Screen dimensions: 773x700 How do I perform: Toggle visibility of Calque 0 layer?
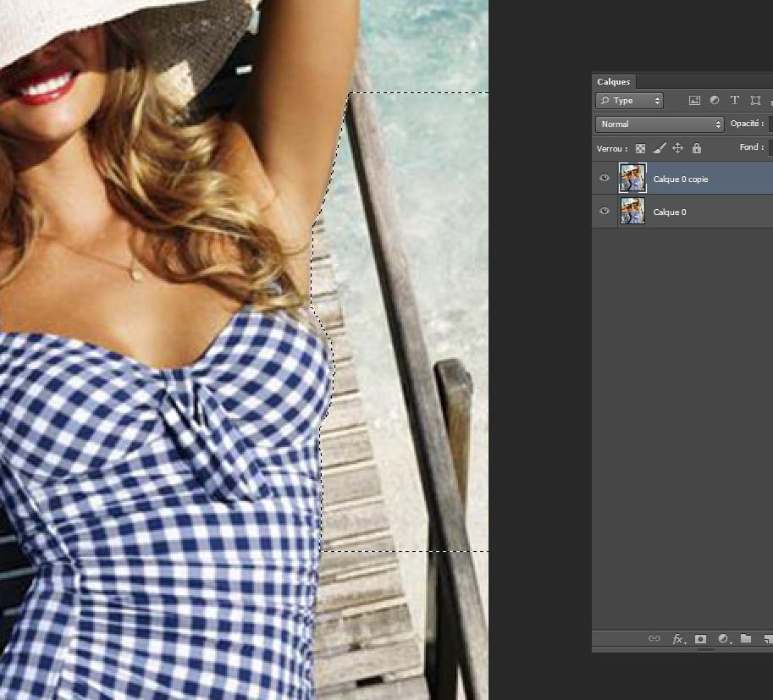pos(605,212)
